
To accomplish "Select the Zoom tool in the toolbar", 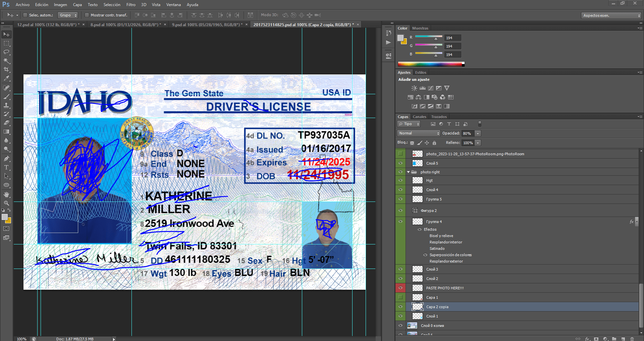I will point(6,203).
